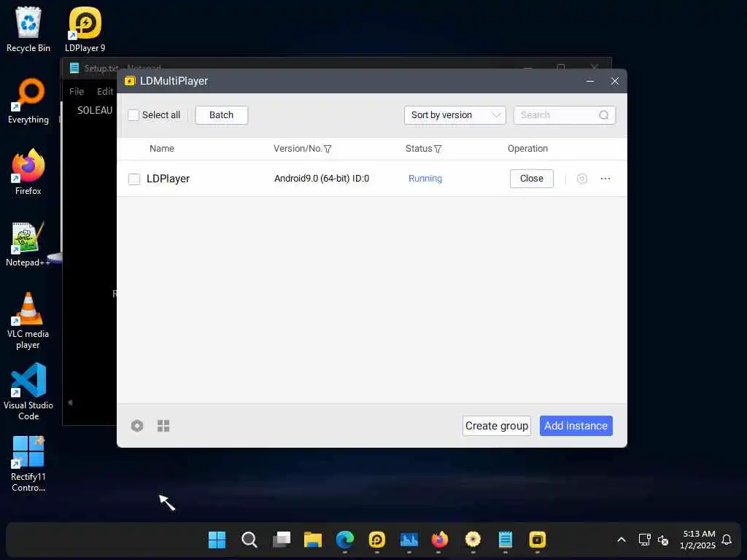Open LDPlayer instance settings icon
This screenshot has width=747, height=560.
[581, 179]
